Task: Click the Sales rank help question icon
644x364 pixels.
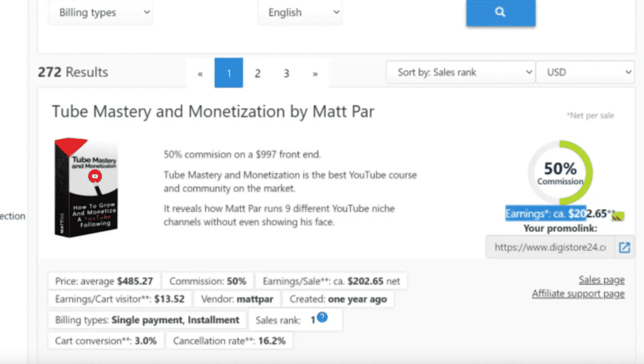Action: click(x=323, y=317)
